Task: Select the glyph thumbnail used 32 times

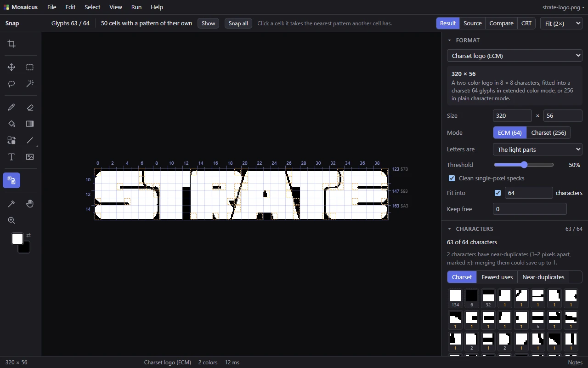Action: (488, 298)
